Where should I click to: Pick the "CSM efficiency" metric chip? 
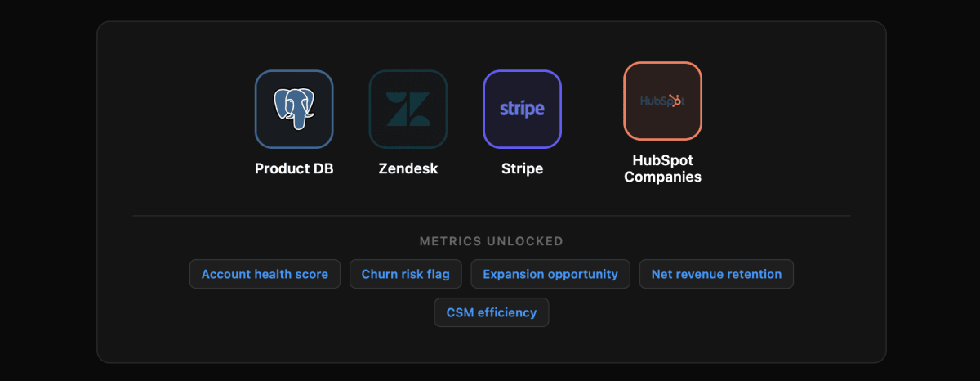[492, 312]
